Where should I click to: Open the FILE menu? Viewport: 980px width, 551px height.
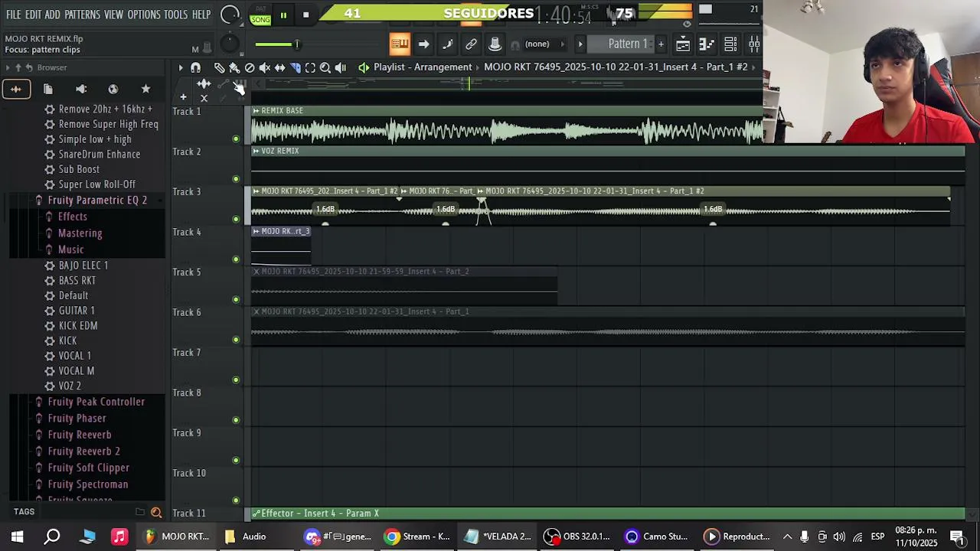(x=14, y=15)
